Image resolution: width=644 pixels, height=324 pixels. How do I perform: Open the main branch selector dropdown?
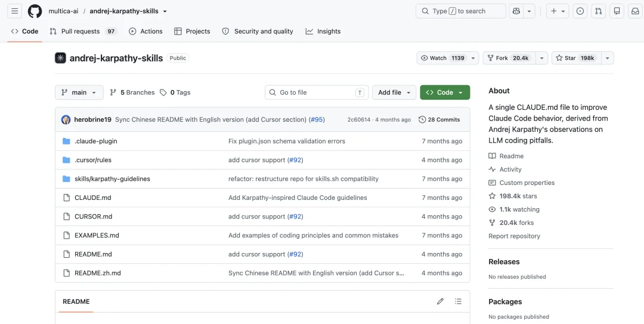pos(79,92)
